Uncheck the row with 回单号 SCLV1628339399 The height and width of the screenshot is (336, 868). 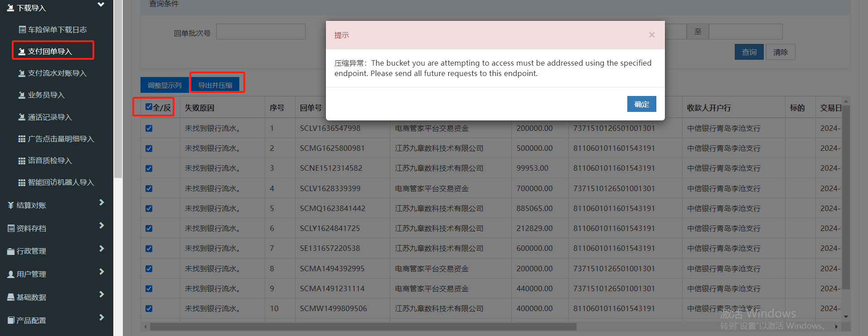149,188
